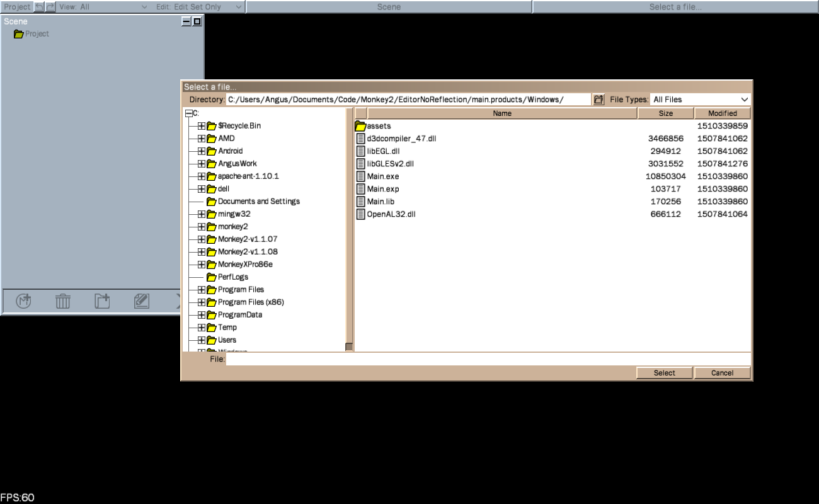
Task: Expand the Program Files tree node
Action: (202, 290)
